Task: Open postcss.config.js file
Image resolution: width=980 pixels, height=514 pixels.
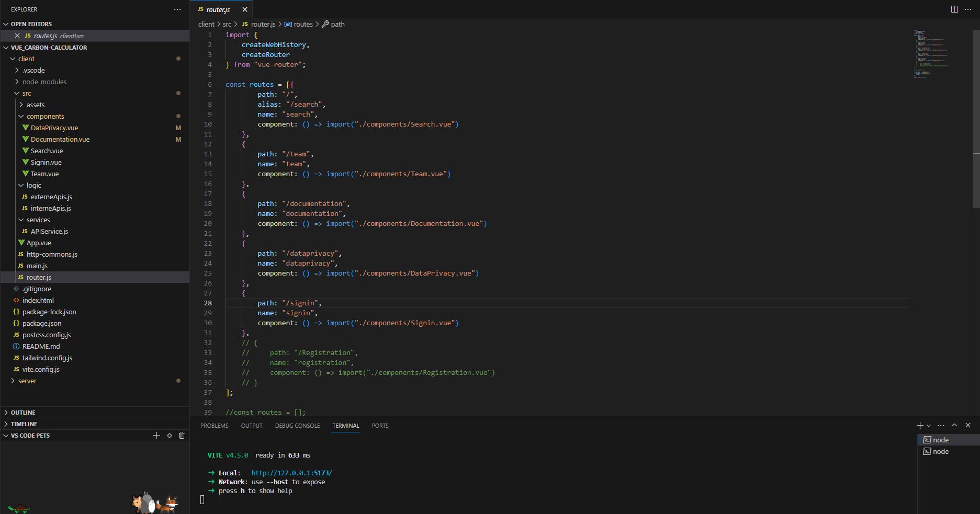Action: 47,335
